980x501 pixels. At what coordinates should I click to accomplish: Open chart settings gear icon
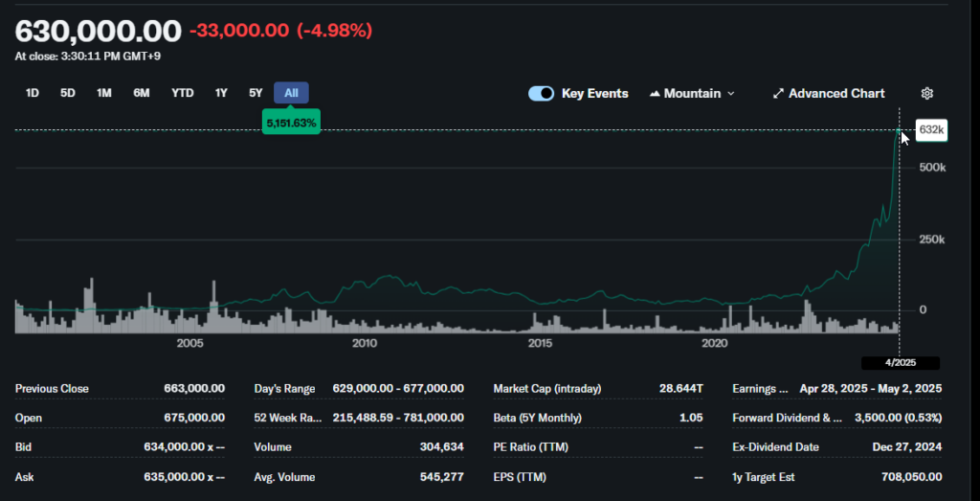point(926,93)
